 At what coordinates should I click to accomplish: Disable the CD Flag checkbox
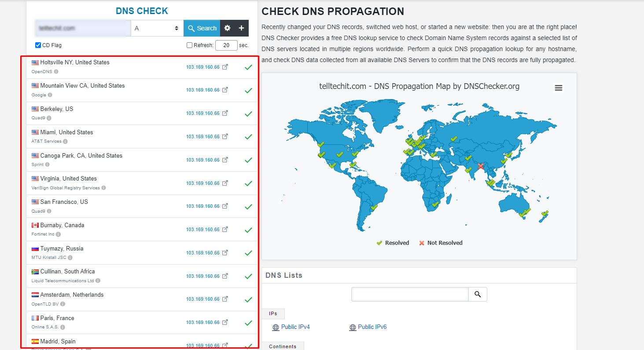point(37,45)
